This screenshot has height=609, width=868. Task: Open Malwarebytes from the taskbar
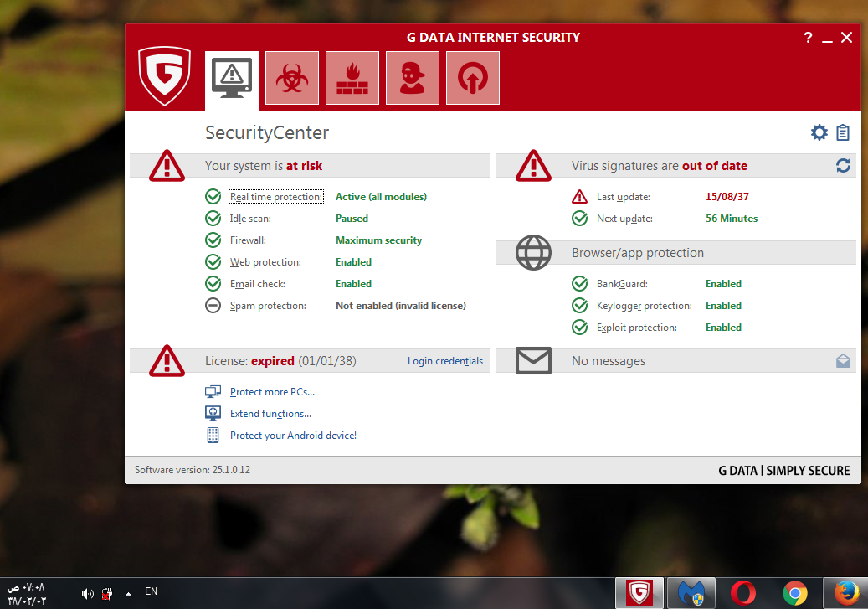point(691,593)
